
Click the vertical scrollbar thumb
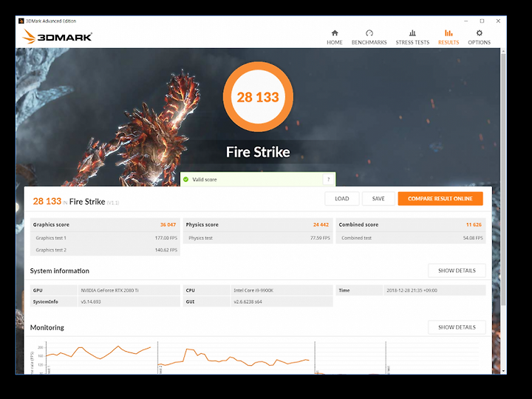tap(503, 179)
